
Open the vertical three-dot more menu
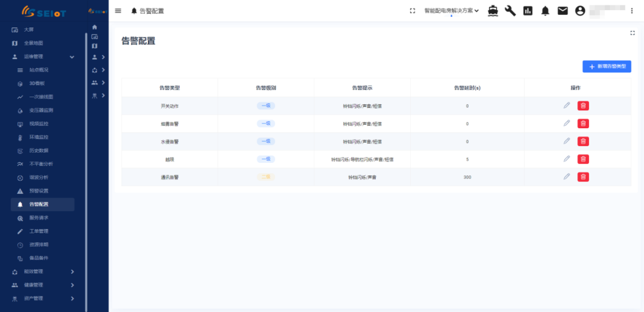click(x=631, y=11)
